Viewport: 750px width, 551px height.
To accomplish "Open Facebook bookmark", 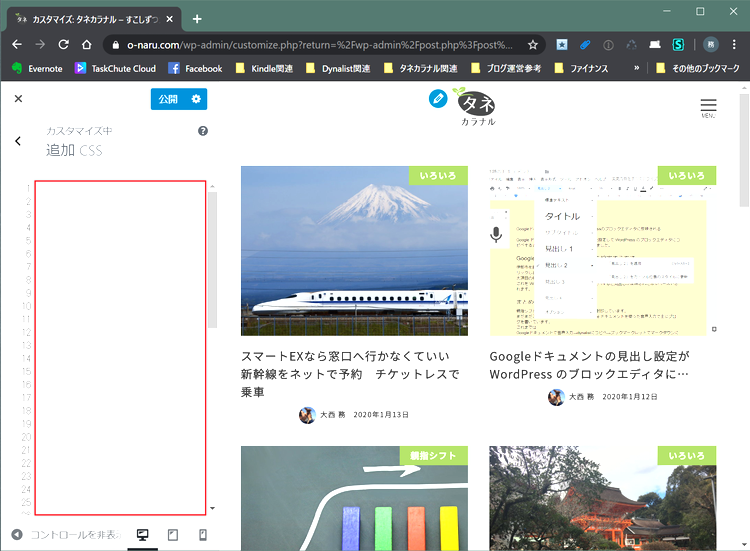I will click(196, 68).
